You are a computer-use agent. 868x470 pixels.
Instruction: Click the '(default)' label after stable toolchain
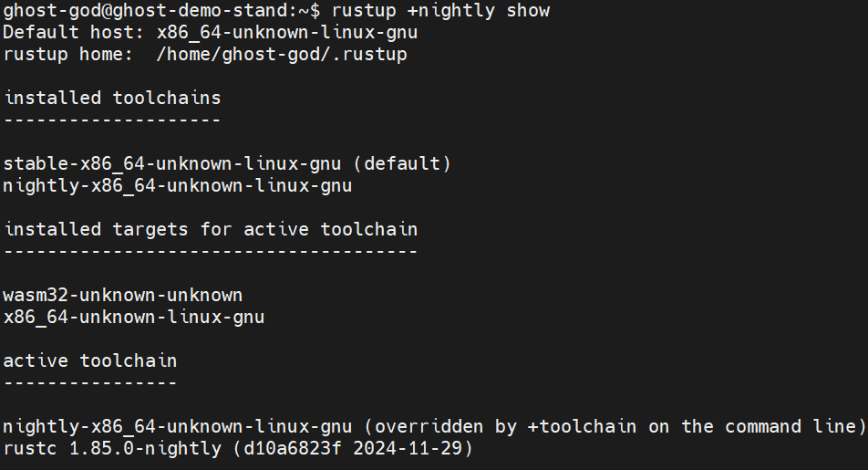point(402,164)
